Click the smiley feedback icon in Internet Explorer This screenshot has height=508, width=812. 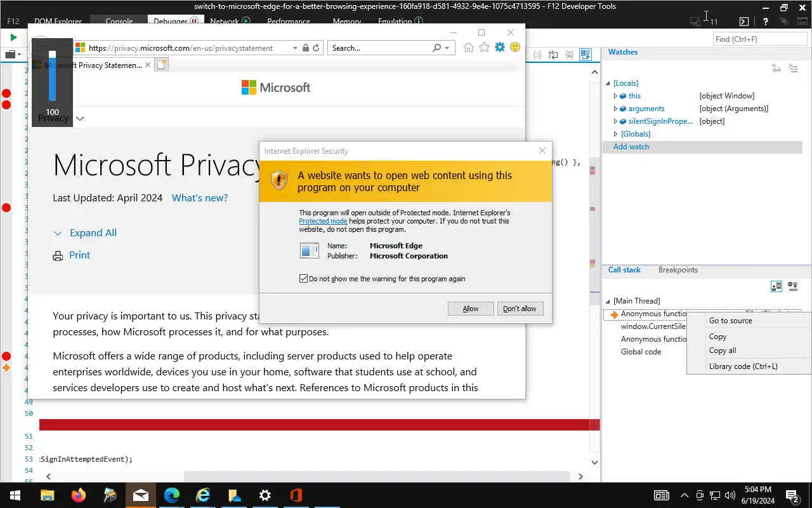click(515, 48)
